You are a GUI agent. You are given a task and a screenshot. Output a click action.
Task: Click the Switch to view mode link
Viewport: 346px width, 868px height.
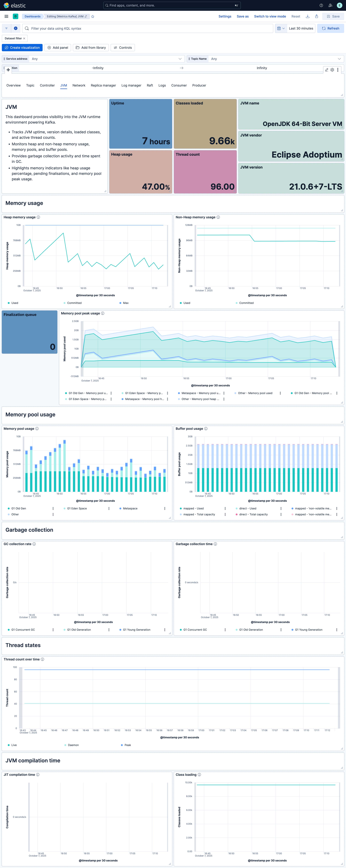(x=270, y=16)
